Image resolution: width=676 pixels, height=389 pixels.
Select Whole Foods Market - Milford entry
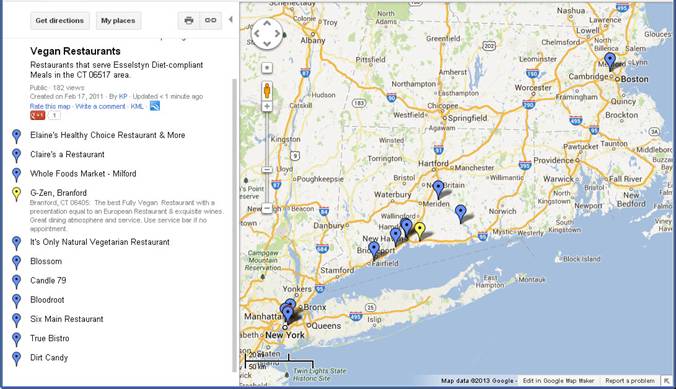(83, 173)
